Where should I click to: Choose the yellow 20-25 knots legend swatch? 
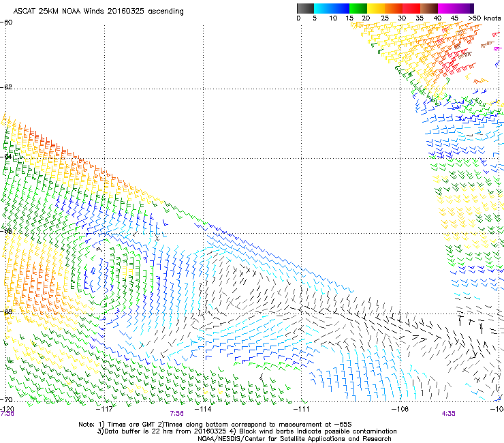point(376,8)
